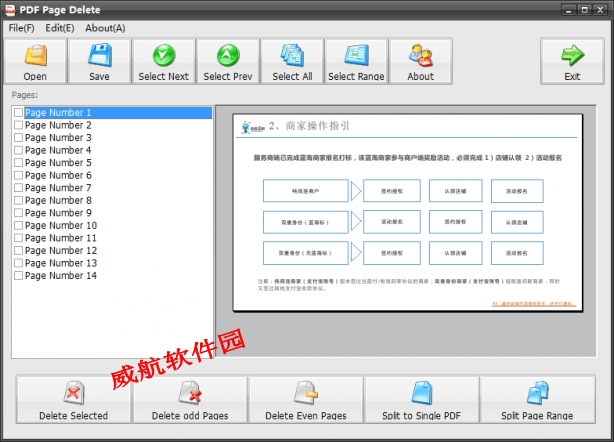Exit the app via green arrow
Viewport: 614px width, 442px height.
tap(572, 61)
